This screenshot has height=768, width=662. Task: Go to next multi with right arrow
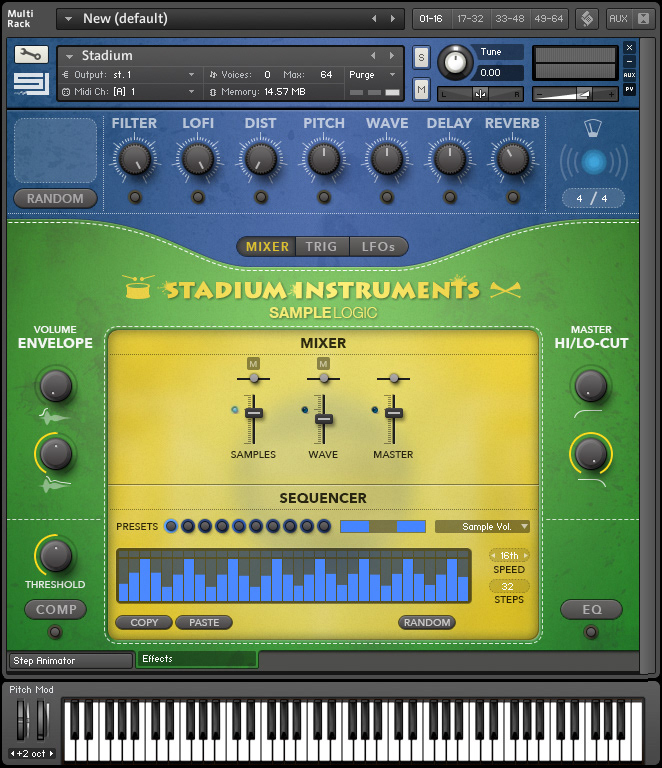pos(393,19)
